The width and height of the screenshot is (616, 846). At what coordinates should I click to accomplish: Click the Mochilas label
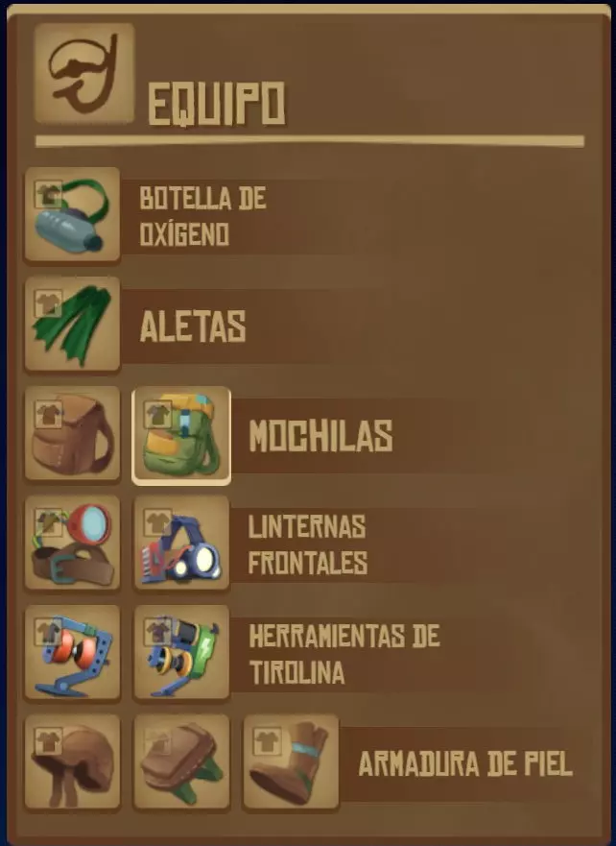click(320, 436)
